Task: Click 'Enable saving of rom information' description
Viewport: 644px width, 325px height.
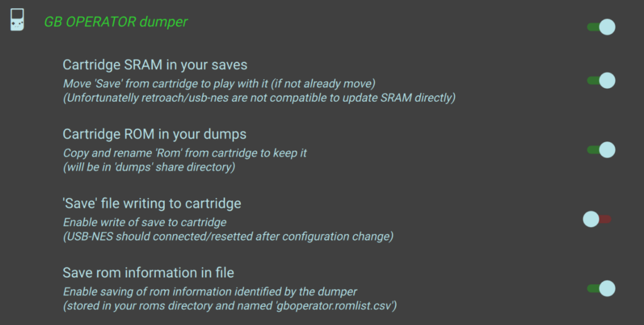Action: pyautogui.click(x=210, y=292)
